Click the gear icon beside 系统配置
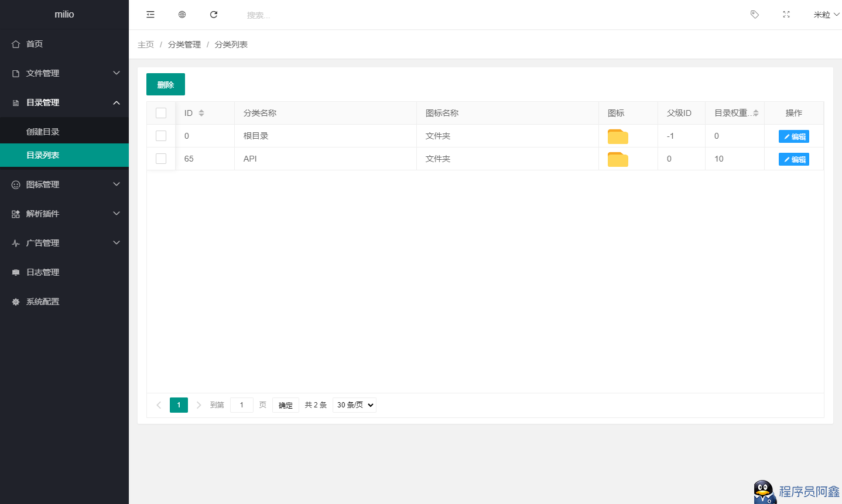This screenshot has height=504, width=842. tap(16, 301)
